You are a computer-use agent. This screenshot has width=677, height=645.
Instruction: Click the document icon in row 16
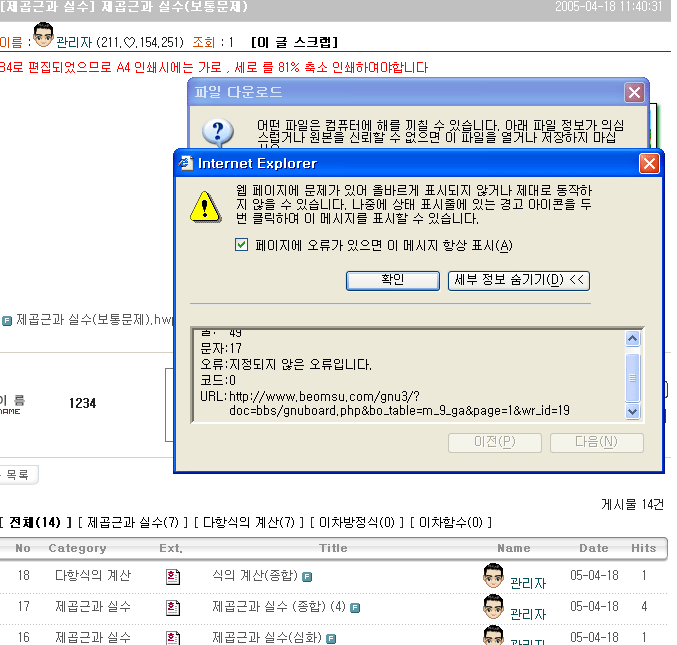pos(173,638)
